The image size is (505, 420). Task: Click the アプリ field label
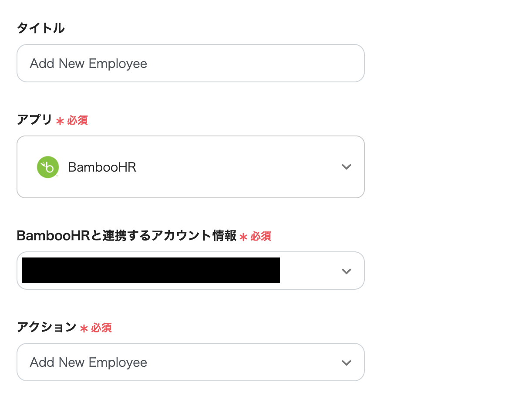[x=34, y=120]
